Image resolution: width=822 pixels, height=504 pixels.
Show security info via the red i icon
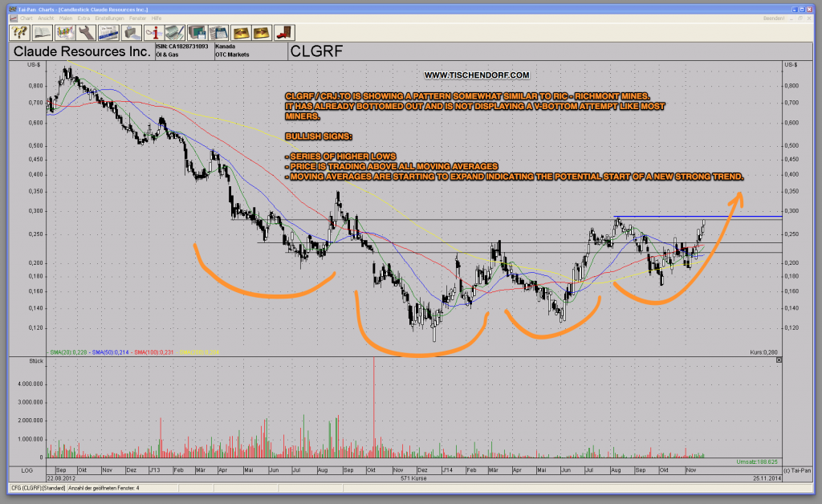point(154,33)
